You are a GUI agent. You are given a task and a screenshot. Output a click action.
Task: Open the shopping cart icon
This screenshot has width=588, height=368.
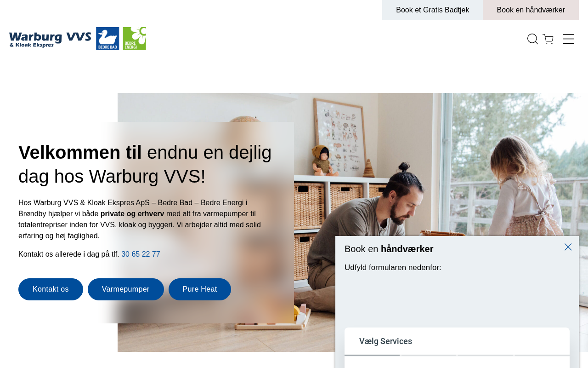(548, 39)
